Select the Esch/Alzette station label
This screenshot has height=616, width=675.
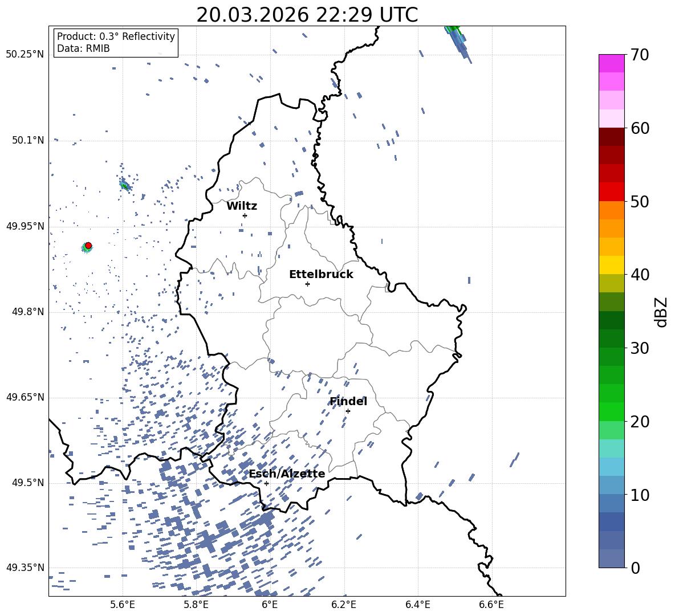click(x=287, y=474)
